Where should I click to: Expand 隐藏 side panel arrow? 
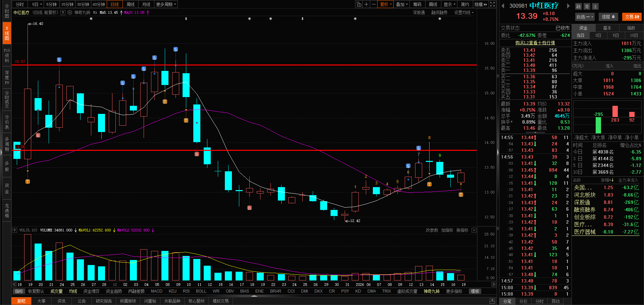click(481, 4)
